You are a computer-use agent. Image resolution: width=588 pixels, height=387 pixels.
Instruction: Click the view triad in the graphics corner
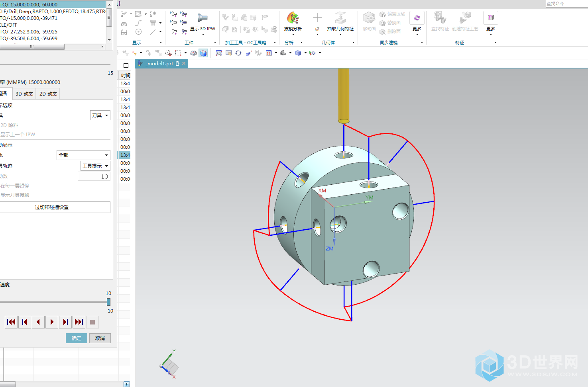(x=169, y=364)
